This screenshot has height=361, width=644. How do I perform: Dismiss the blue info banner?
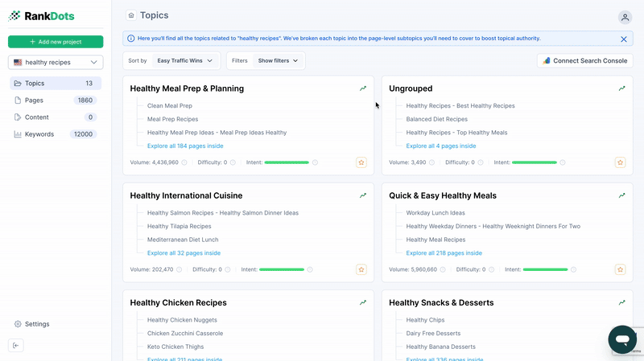pyautogui.click(x=623, y=39)
